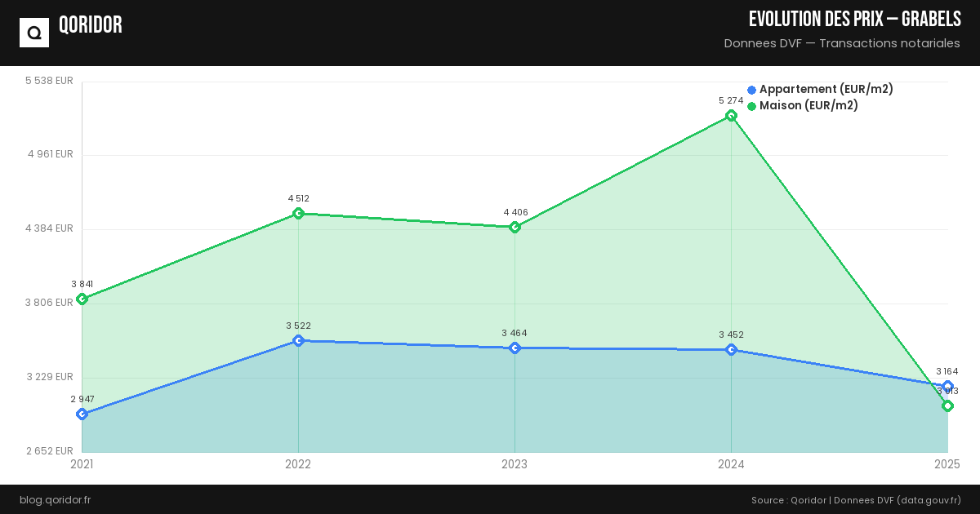Toggle the Maison (EUR/m2) legend entry

pos(808,106)
